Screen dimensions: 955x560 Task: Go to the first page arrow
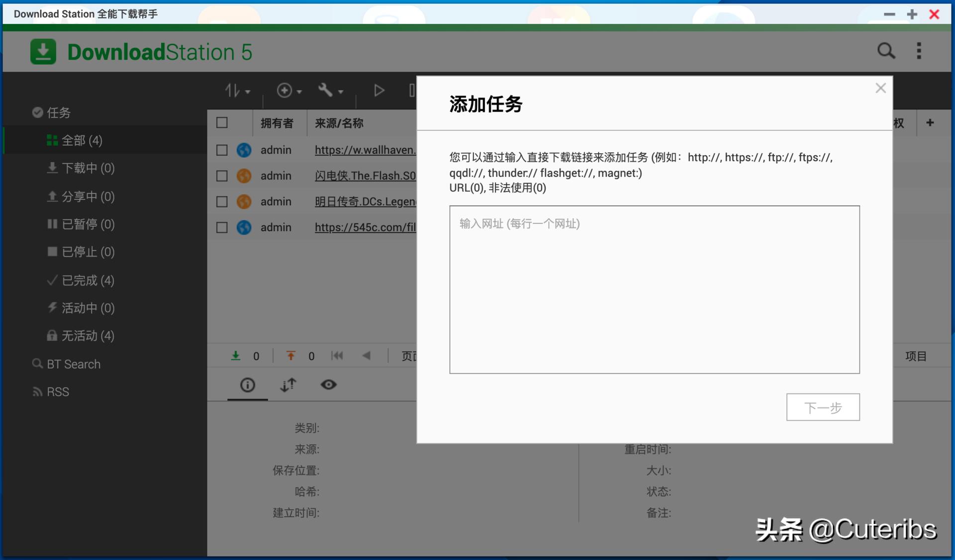click(x=337, y=356)
